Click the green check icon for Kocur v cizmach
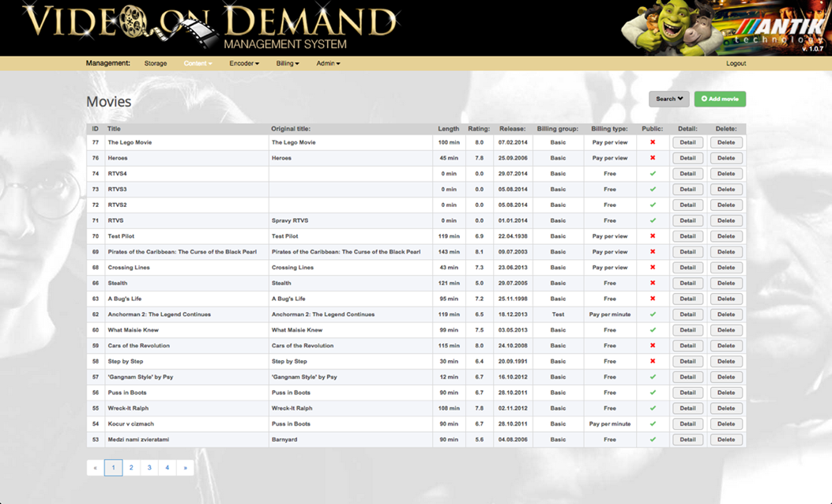Screen dimensions: 832x504 (653, 424)
